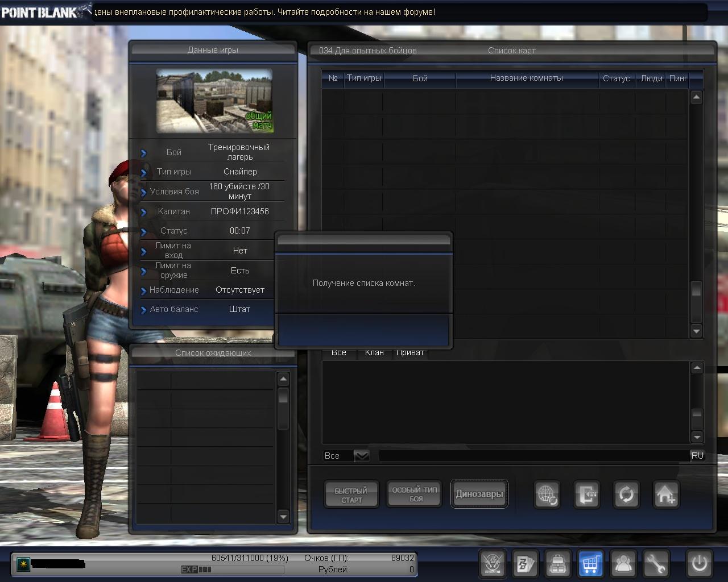Create a new room with house icon
The image size is (728, 582).
665,494
